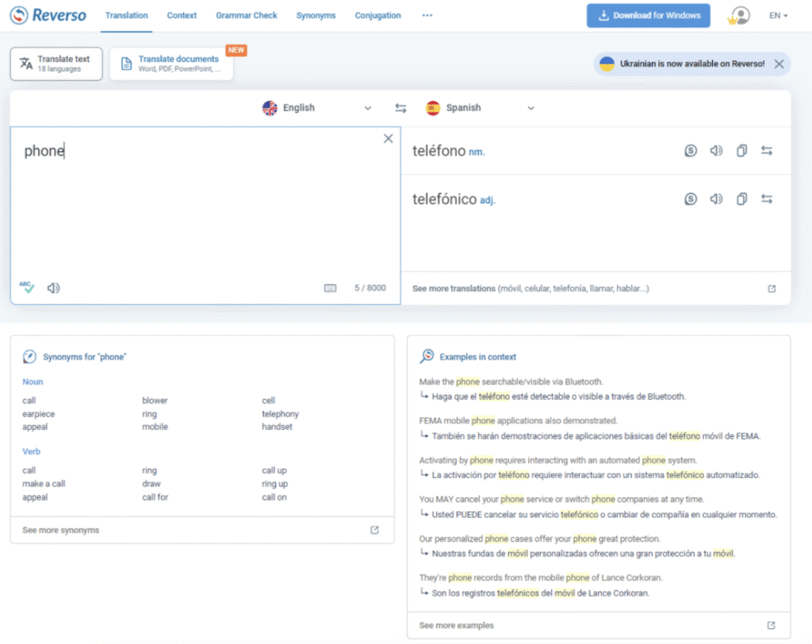Screen dimensions: 812x644
Task: Open the more options ellipsis menu
Action: click(427, 16)
